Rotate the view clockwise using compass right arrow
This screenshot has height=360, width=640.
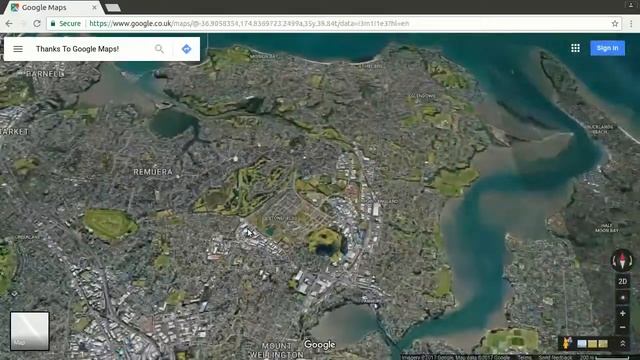click(630, 260)
